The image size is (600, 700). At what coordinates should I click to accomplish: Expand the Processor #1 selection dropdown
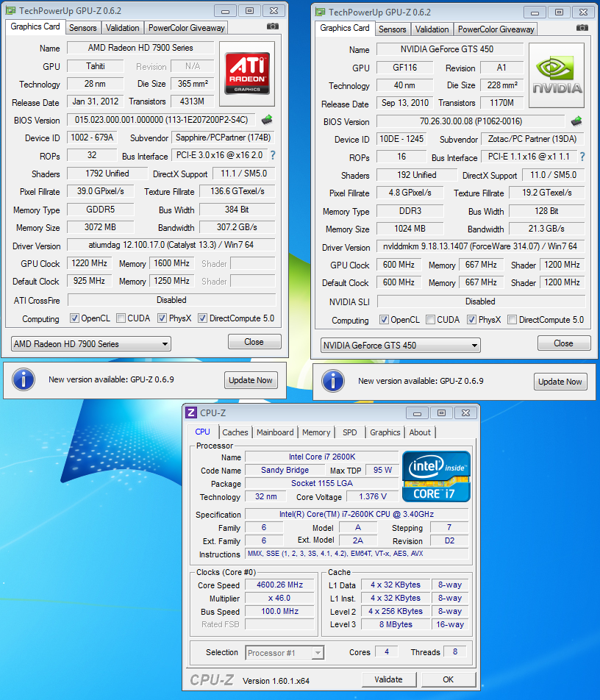pyautogui.click(x=285, y=652)
